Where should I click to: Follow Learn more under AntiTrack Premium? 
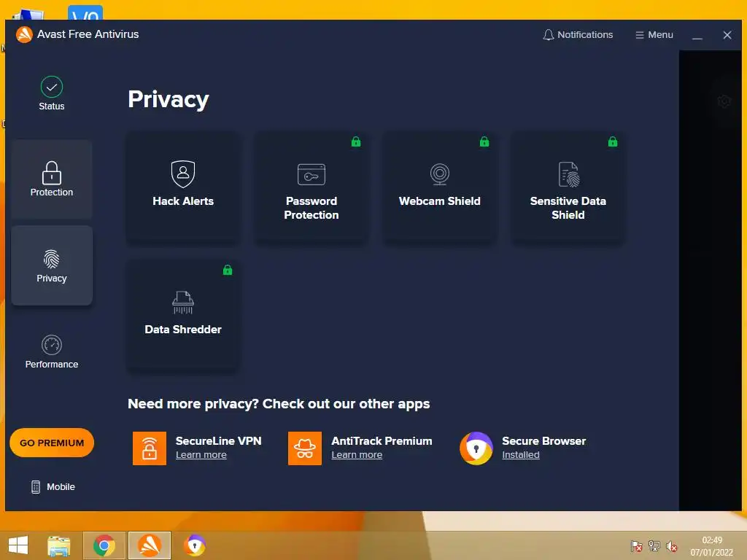tap(357, 455)
